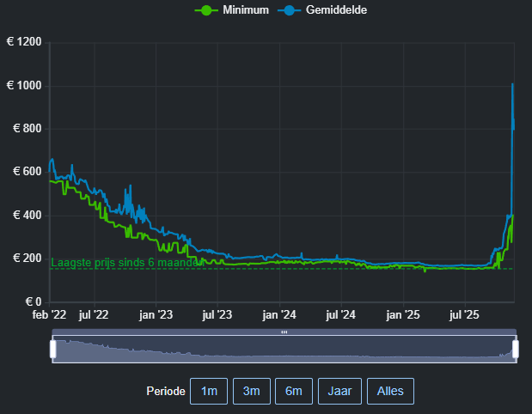Viewport: 532px width, 414px height.
Task: Click the Laagste prijs sinds 6 maanden label
Action: pos(127,263)
